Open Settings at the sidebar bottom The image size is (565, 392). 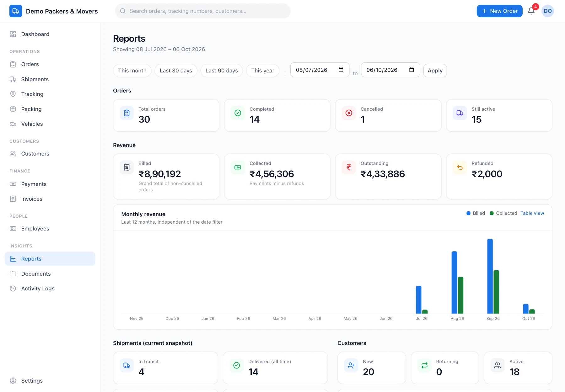(50, 381)
